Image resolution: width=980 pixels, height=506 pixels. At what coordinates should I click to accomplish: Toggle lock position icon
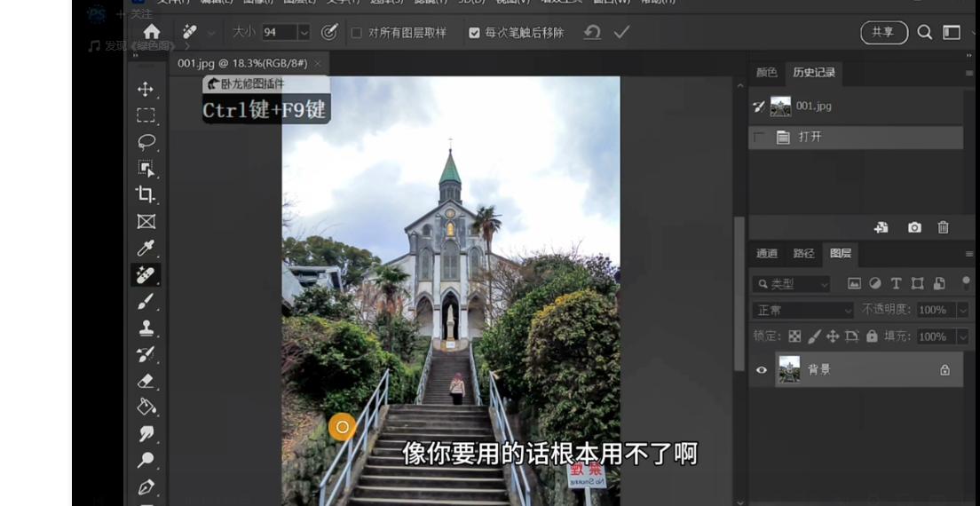tap(833, 336)
